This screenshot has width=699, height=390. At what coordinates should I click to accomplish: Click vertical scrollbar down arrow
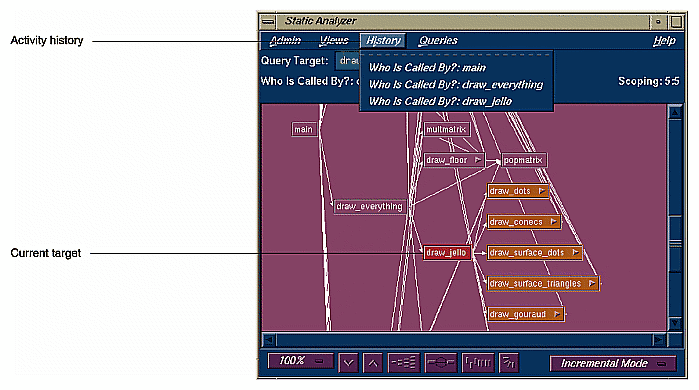[x=675, y=323]
